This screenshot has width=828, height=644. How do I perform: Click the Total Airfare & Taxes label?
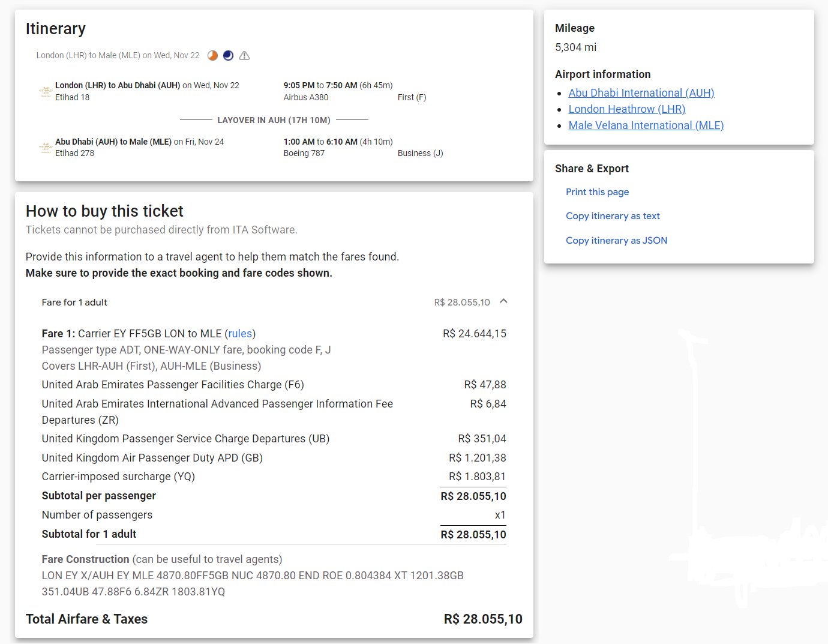tap(86, 619)
